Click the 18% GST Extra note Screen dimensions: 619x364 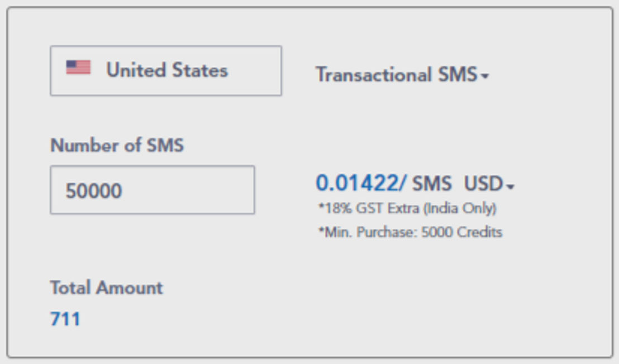(x=407, y=208)
